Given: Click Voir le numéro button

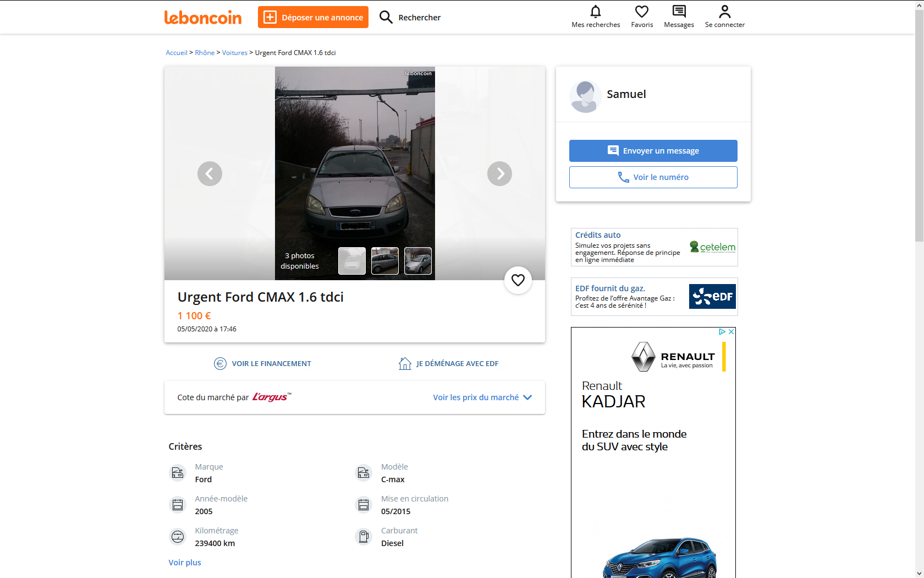Looking at the screenshot, I should tap(653, 177).
